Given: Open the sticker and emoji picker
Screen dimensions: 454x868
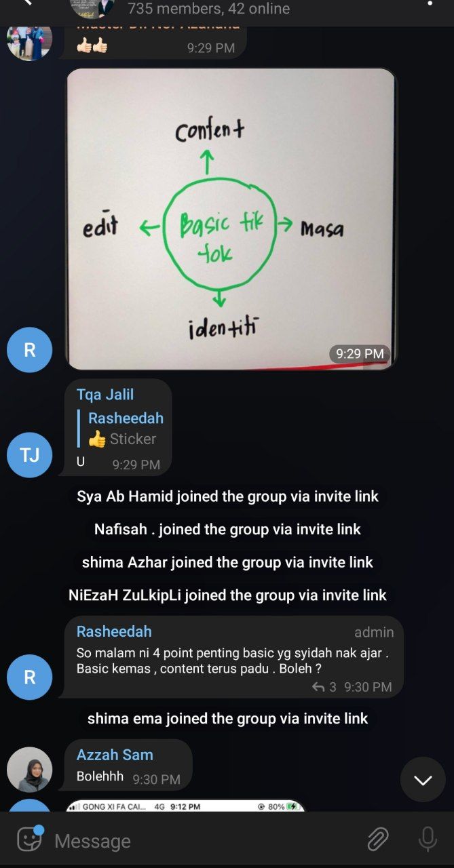Looking at the screenshot, I should point(29,840).
